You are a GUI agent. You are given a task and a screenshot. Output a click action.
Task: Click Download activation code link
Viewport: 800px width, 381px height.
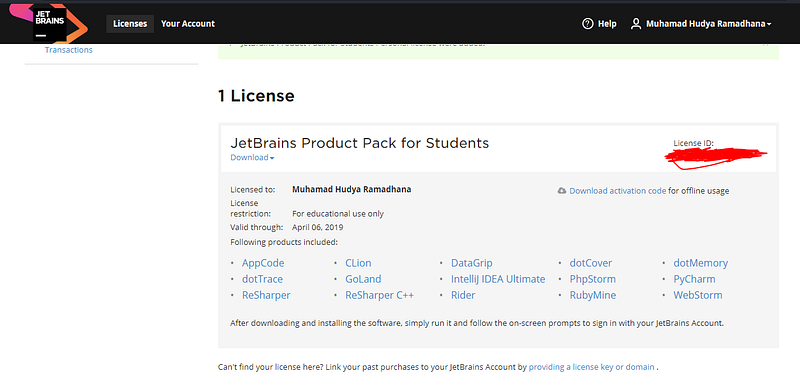pos(617,191)
